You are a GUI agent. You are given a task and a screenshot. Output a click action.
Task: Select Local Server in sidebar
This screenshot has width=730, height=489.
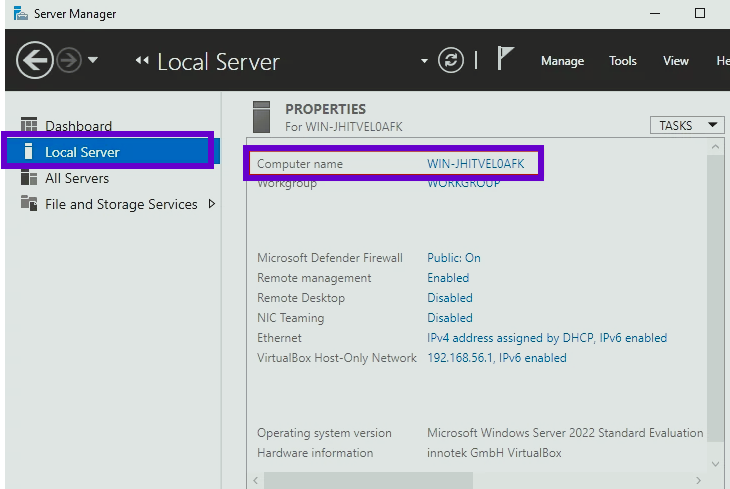113,152
